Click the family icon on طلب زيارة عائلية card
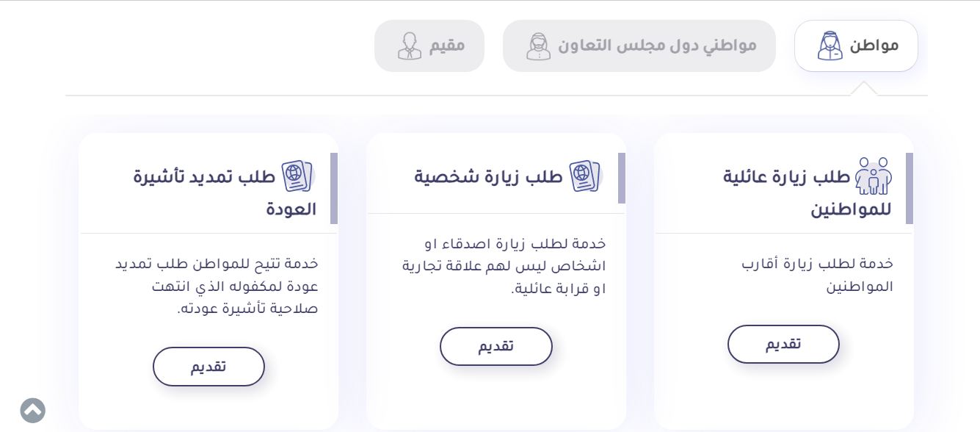This screenshot has height=432, width=980. [x=873, y=175]
